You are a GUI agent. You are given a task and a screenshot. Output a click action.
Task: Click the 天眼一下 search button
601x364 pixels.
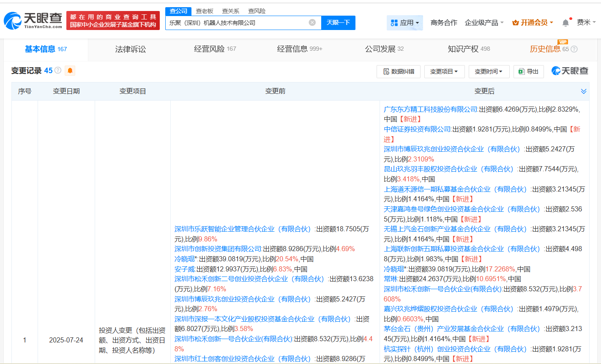338,22
